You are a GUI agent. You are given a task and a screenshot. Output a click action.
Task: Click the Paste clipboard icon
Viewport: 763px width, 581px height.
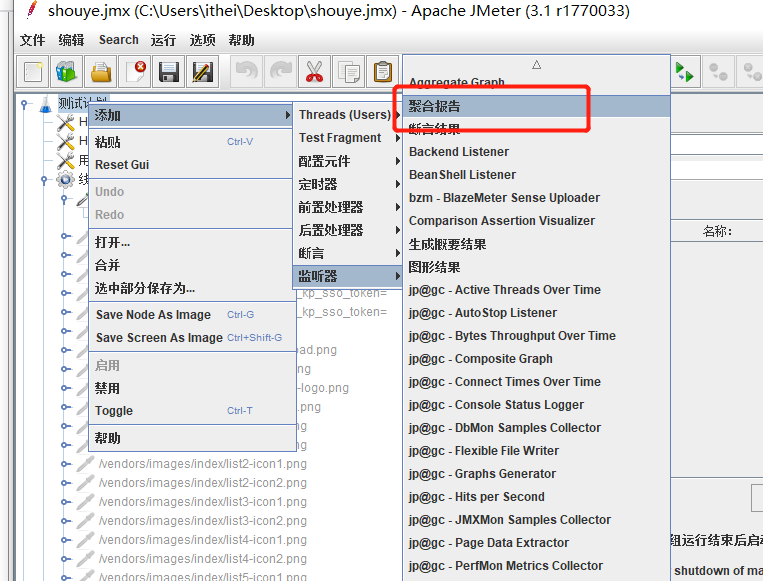click(382, 72)
